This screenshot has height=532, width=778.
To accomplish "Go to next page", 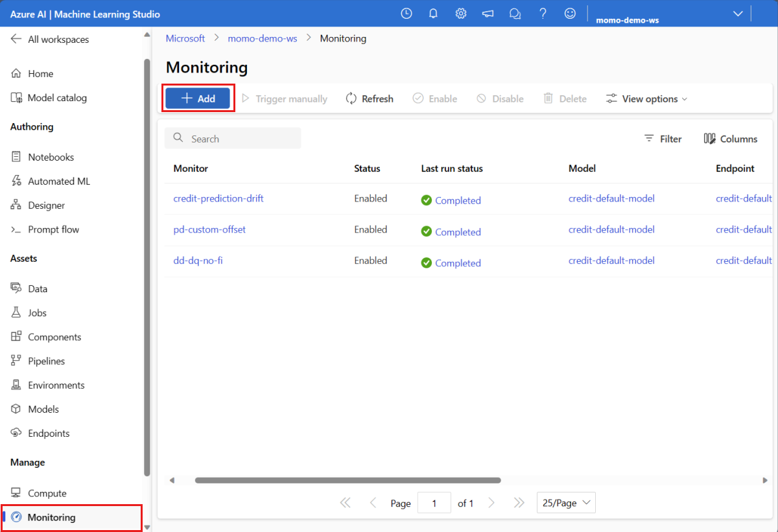I will [x=491, y=503].
